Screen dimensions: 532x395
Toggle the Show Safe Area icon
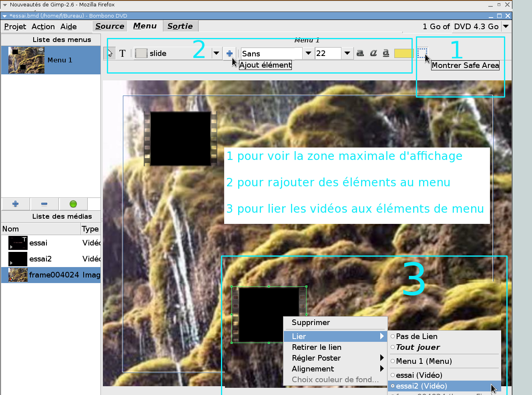pyautogui.click(x=422, y=52)
